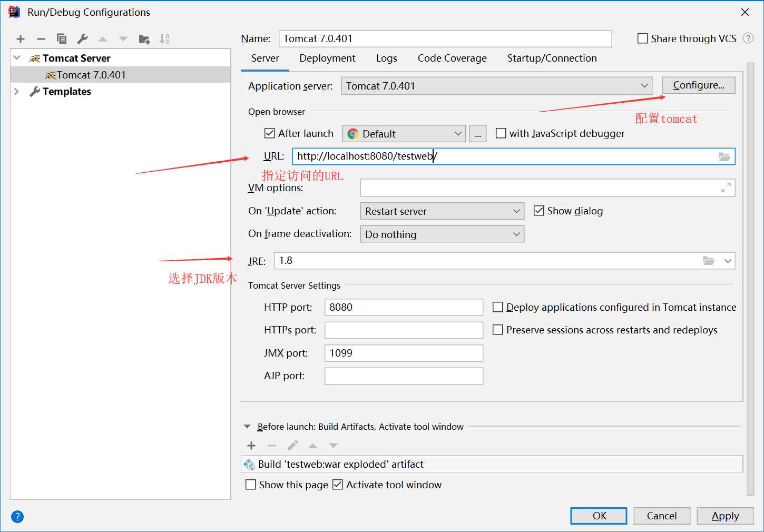
Task: Click the JMX port field
Action: [x=404, y=353]
